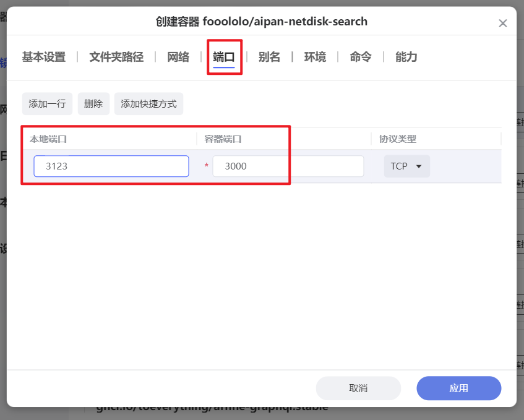This screenshot has height=420, width=524.
Task: Click the 应用 button to apply settings
Action: pos(458,388)
